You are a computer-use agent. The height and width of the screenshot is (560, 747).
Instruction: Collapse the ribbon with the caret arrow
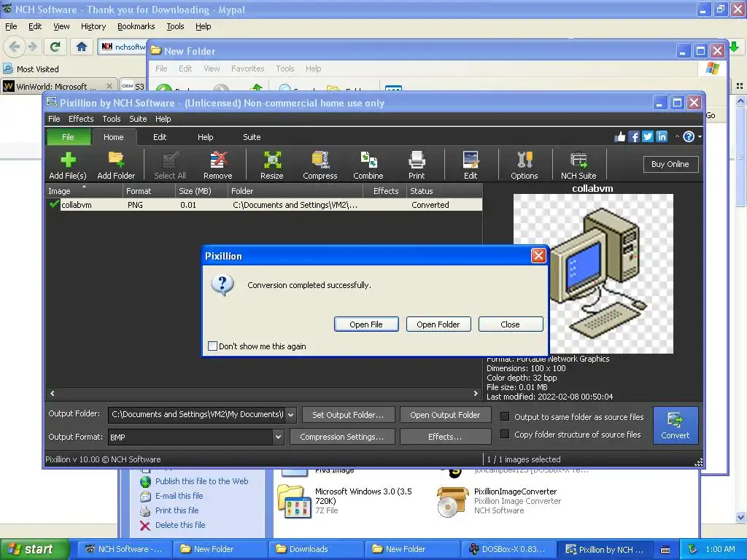[x=676, y=137]
